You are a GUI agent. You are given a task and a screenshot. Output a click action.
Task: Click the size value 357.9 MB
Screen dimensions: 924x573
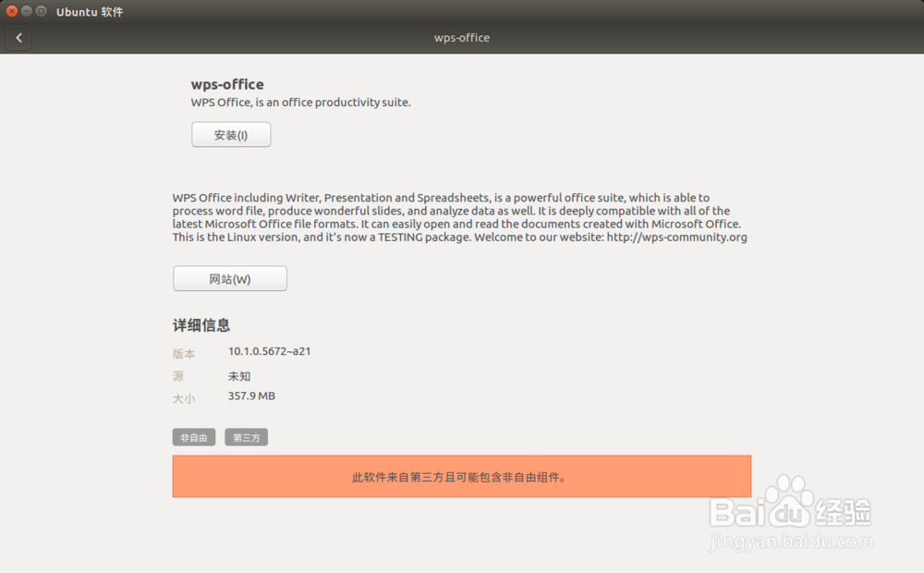[251, 396]
